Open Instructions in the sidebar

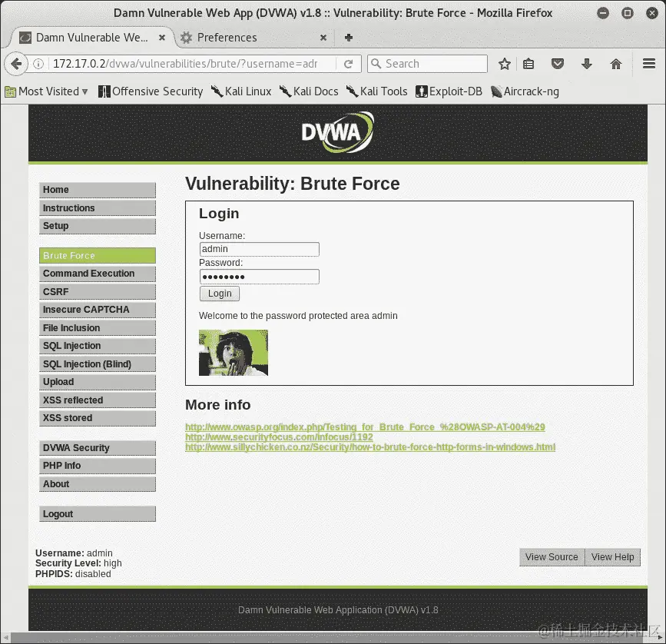(x=98, y=208)
